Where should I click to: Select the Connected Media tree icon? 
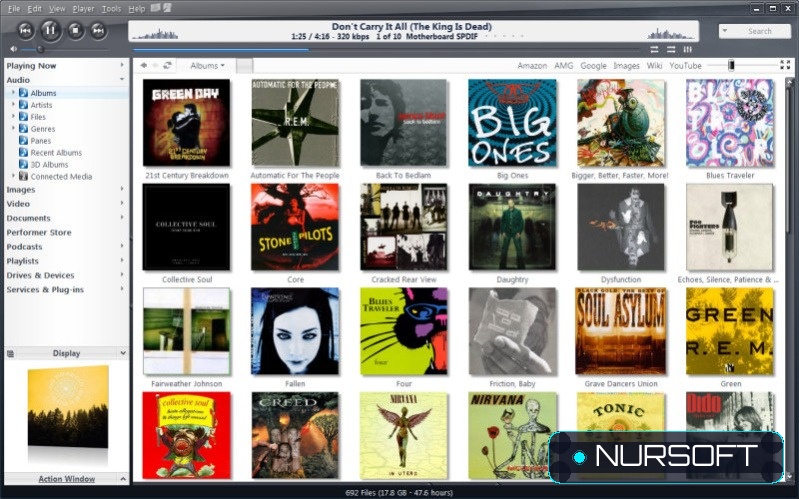[x=23, y=176]
